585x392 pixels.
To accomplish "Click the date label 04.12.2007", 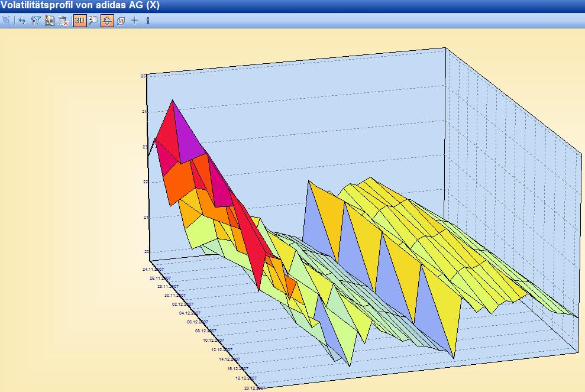I will click(190, 313).
